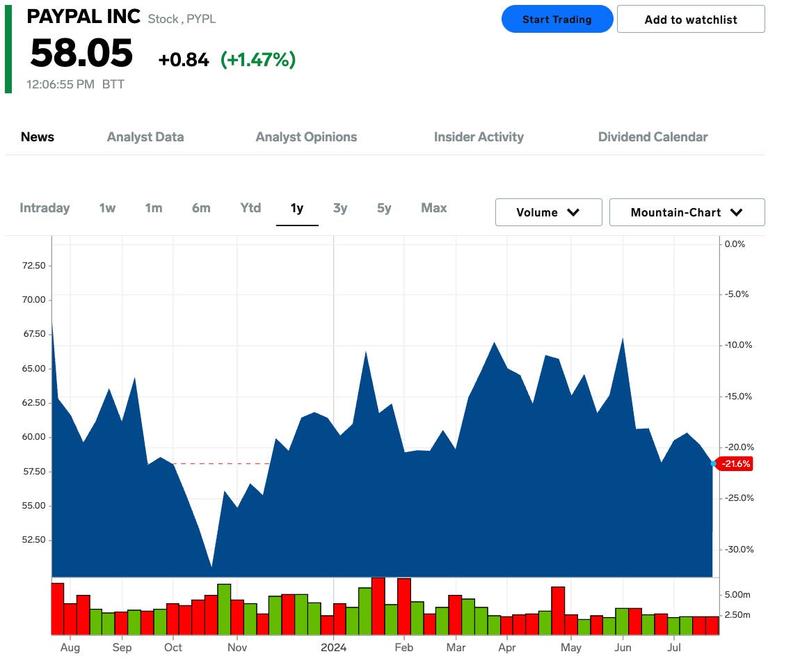Click the Stock, PYPL label
The width and height of the screenshot is (800, 668).
coord(182,19)
